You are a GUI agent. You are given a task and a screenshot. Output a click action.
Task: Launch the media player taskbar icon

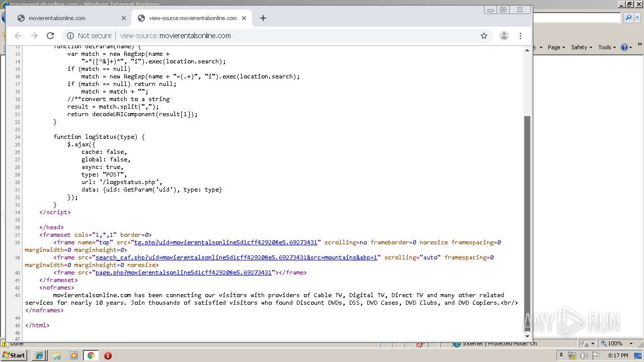click(74, 355)
